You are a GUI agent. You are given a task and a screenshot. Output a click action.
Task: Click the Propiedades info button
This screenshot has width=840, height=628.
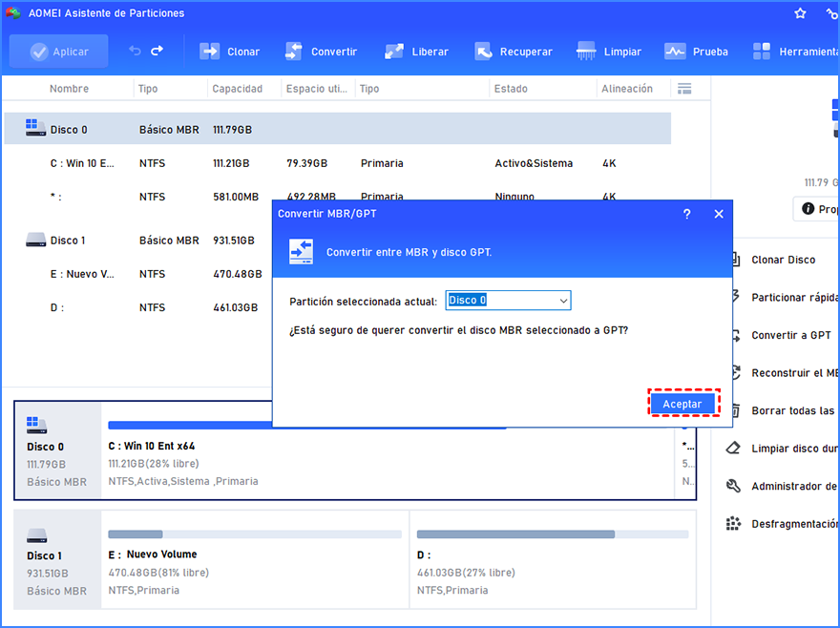816,209
